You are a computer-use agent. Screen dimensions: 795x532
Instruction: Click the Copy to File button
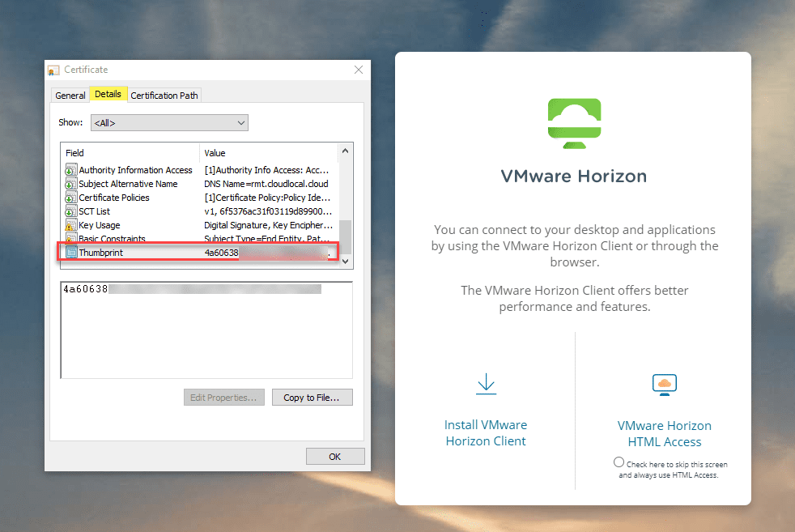pos(312,398)
